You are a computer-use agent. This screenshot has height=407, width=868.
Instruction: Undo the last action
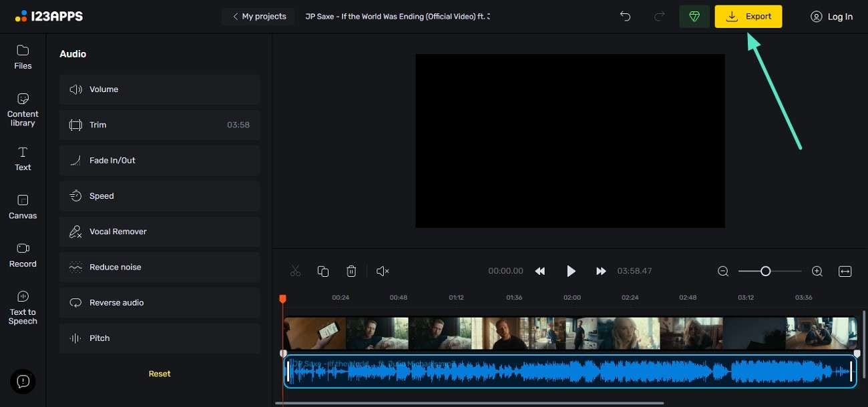(x=625, y=16)
